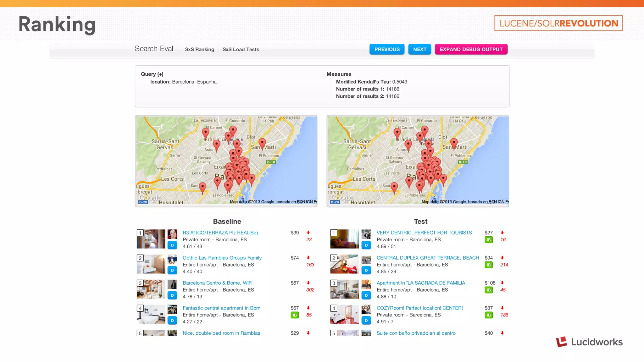Image resolution: width=644 pixels, height=362 pixels.
Task: Click Google logo on the Baseline map
Action: (x=150, y=198)
